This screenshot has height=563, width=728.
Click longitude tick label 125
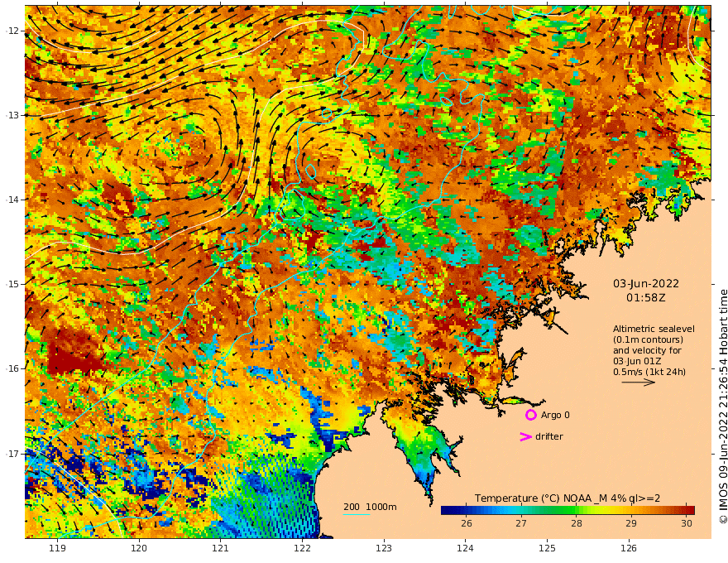click(547, 548)
